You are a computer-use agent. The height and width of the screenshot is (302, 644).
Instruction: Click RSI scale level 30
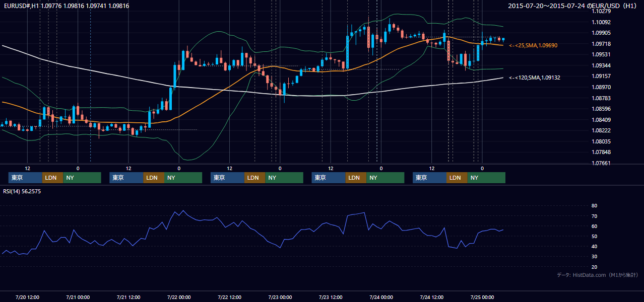pyautogui.click(x=595, y=257)
